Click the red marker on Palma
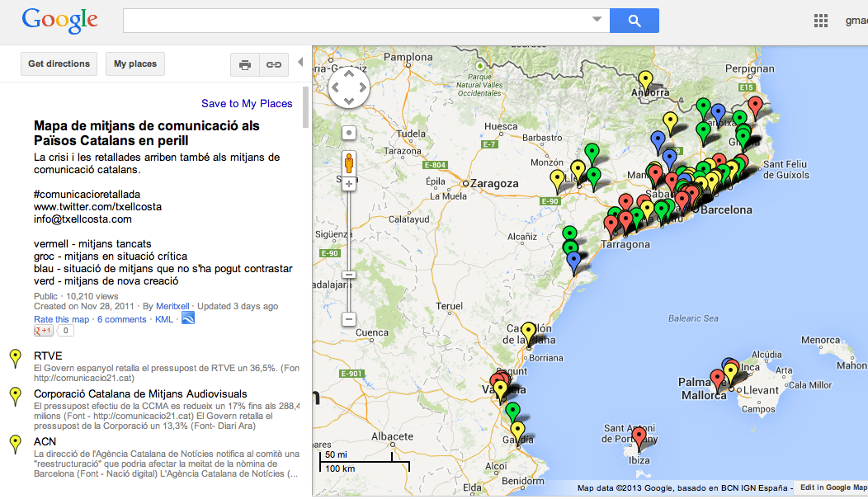Image resolution: width=868 pixels, height=499 pixels. pyautogui.click(x=718, y=379)
